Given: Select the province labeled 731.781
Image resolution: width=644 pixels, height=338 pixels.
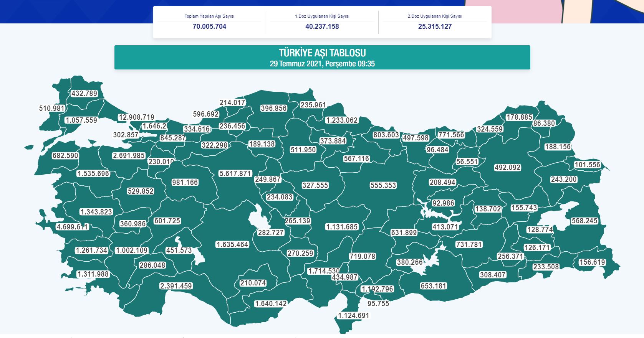Looking at the screenshot, I should click(469, 244).
